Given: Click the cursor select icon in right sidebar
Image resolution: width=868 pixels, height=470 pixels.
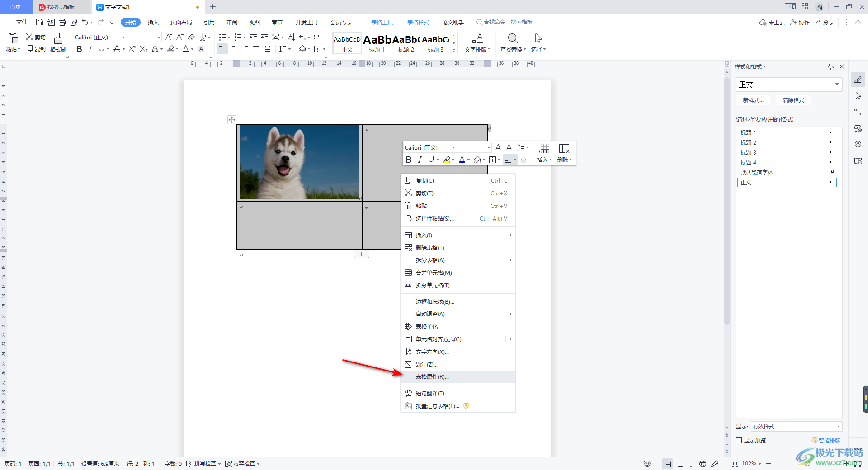Looking at the screenshot, I should (x=858, y=96).
